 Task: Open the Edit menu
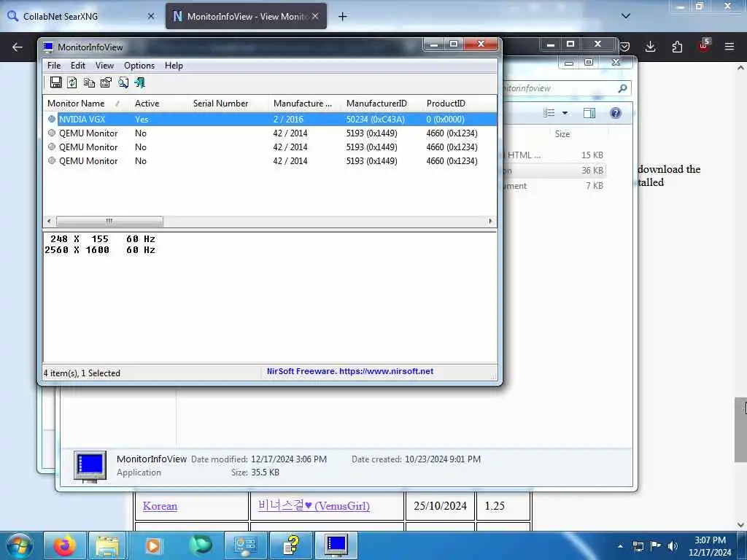tap(77, 65)
